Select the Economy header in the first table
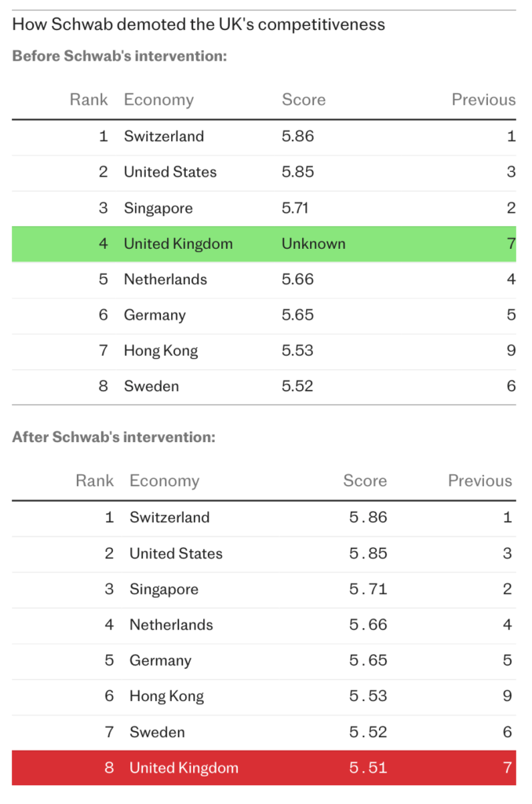 (x=159, y=100)
